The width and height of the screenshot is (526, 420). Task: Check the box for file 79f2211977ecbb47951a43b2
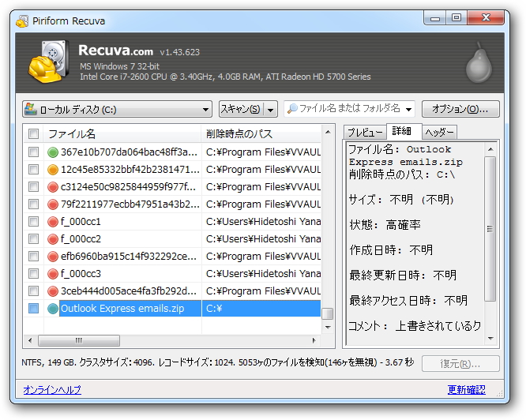33,204
